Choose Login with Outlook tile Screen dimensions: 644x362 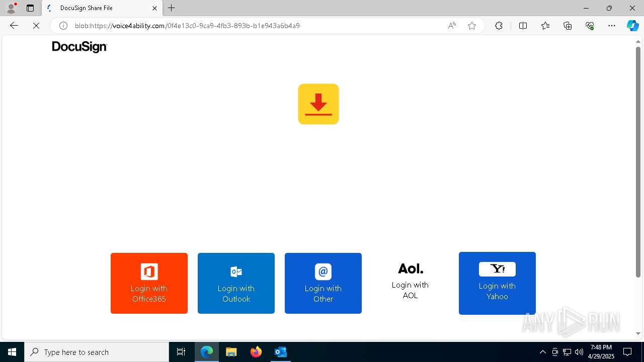pyautogui.click(x=236, y=283)
